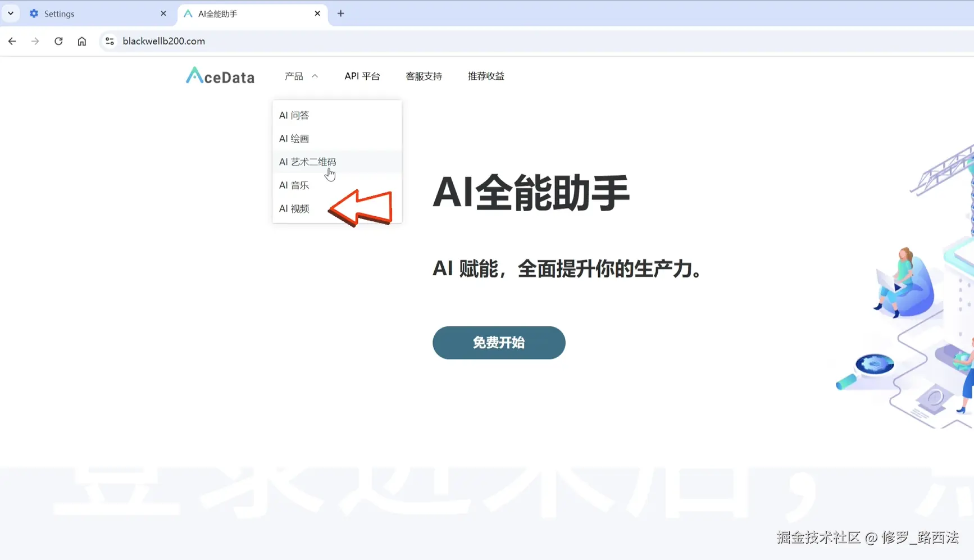Image resolution: width=974 pixels, height=560 pixels.
Task: Click the AceData logo
Action: click(x=220, y=76)
